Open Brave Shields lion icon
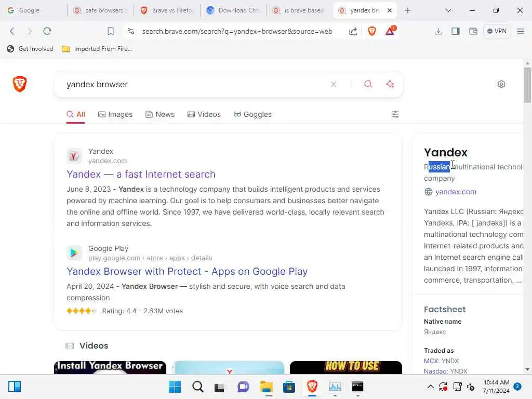 tap(372, 31)
